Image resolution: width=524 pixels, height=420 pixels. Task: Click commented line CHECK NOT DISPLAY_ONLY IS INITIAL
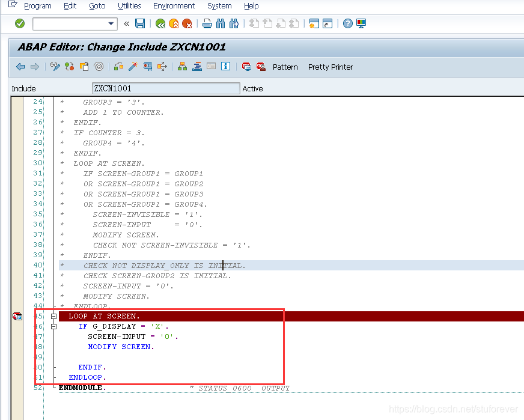pos(165,266)
